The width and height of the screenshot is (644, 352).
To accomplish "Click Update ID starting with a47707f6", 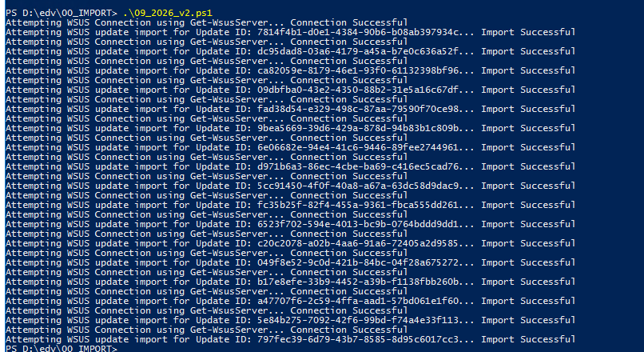I will click(358, 301).
